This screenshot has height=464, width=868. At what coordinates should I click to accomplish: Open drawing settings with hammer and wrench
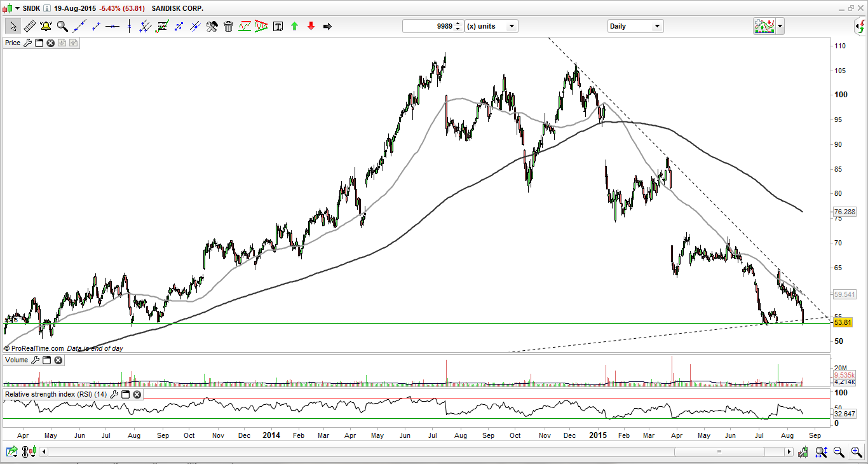click(212, 26)
